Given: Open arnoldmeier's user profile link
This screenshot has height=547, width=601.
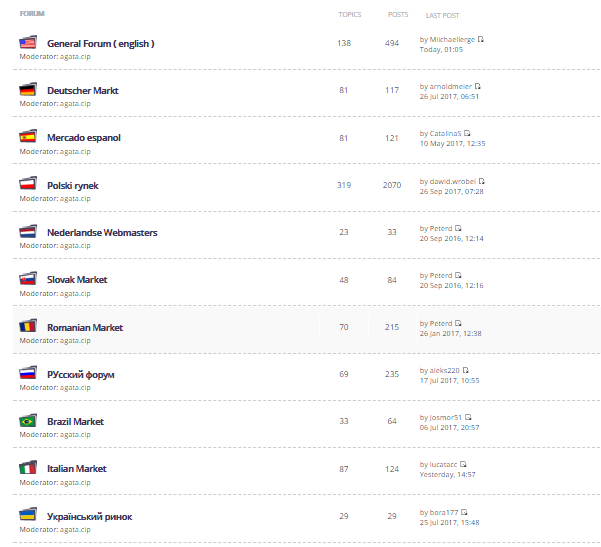Looking at the screenshot, I should [x=451, y=87].
